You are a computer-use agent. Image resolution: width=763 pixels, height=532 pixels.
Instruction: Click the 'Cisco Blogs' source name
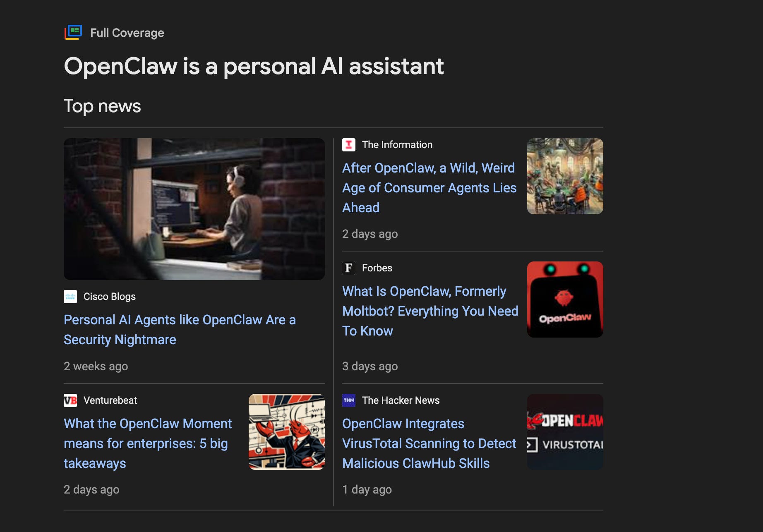click(x=110, y=297)
